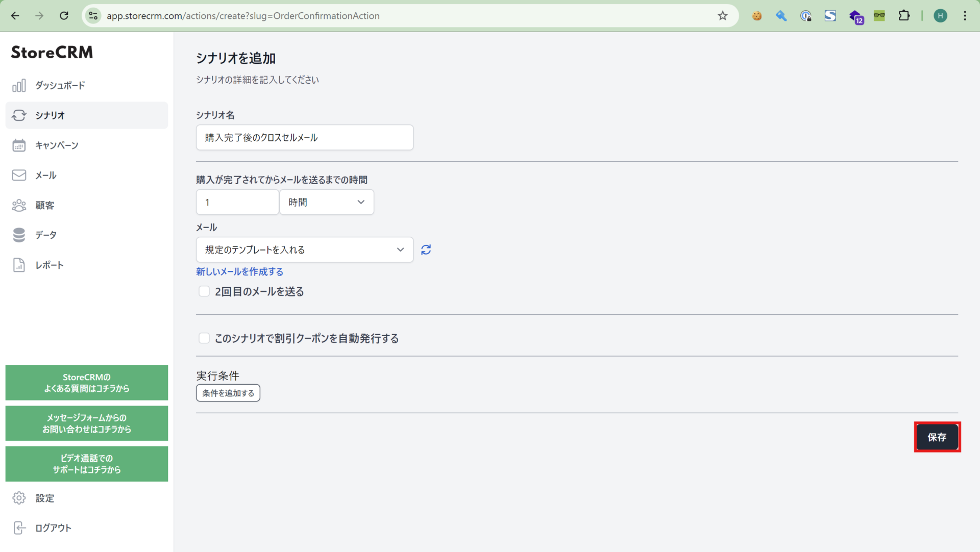
Task: Reload the page with refresh icon
Action: [x=64, y=16]
